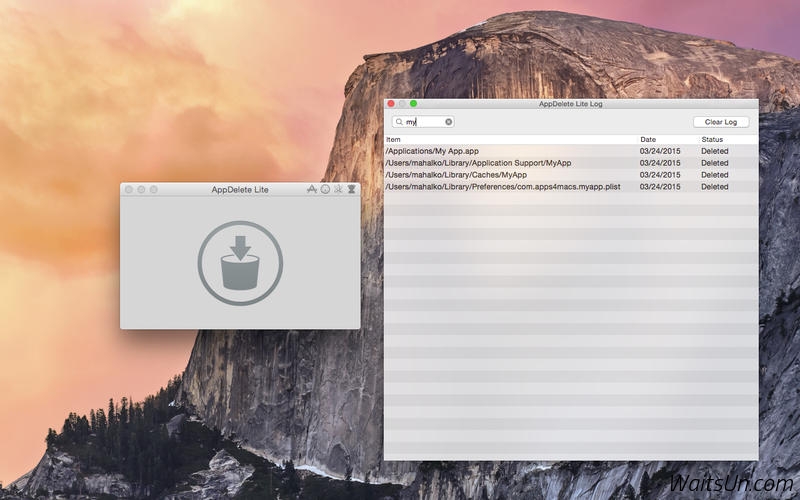
Task: Click the hourglass-shaped icon in AppDelete Lite titlebar
Action: [x=352, y=189]
